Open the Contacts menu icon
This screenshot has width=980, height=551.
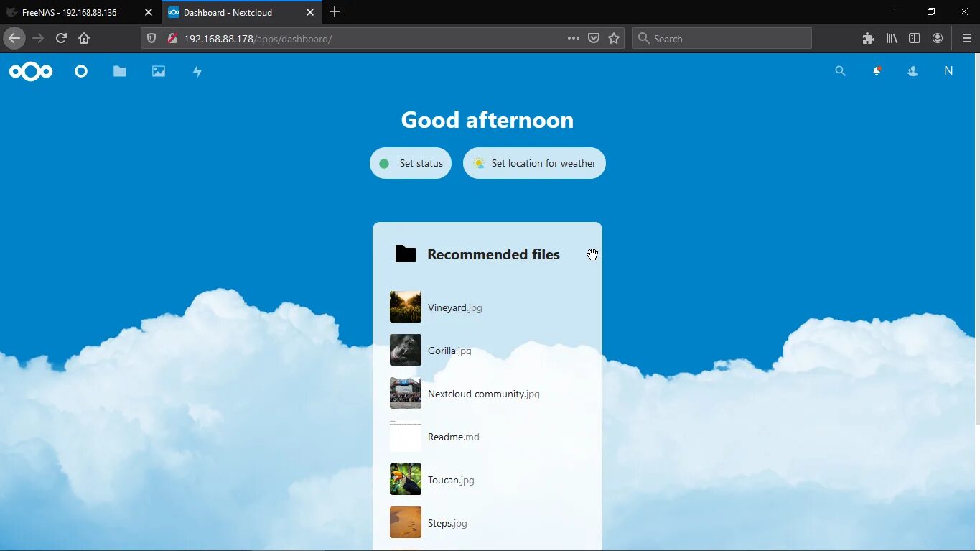tap(913, 71)
